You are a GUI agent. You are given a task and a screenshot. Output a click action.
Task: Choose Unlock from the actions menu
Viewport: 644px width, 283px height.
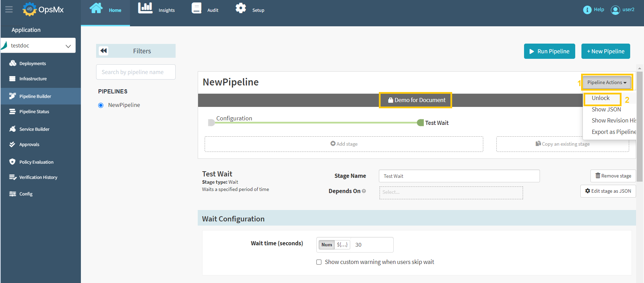(600, 98)
